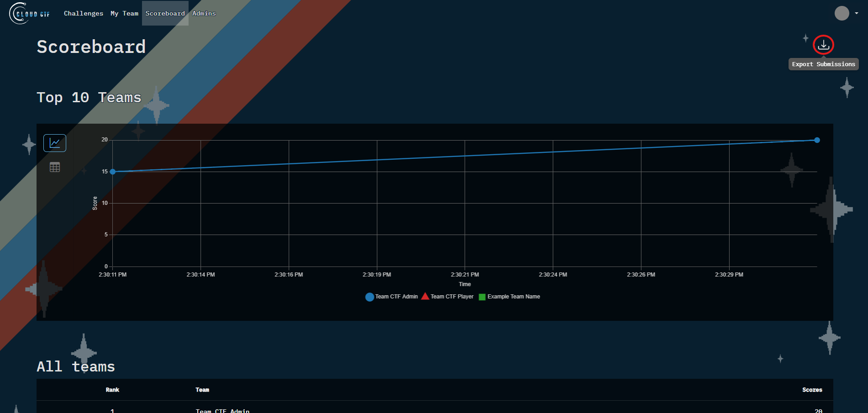The width and height of the screenshot is (868, 413).
Task: Click the Scores column header
Action: click(812, 390)
